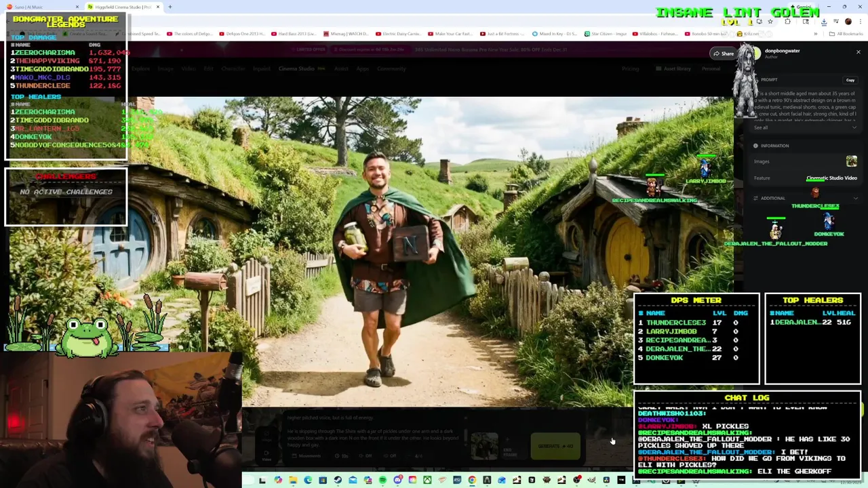
Task: Open the Xbox app from the taskbar
Action: tap(427, 481)
